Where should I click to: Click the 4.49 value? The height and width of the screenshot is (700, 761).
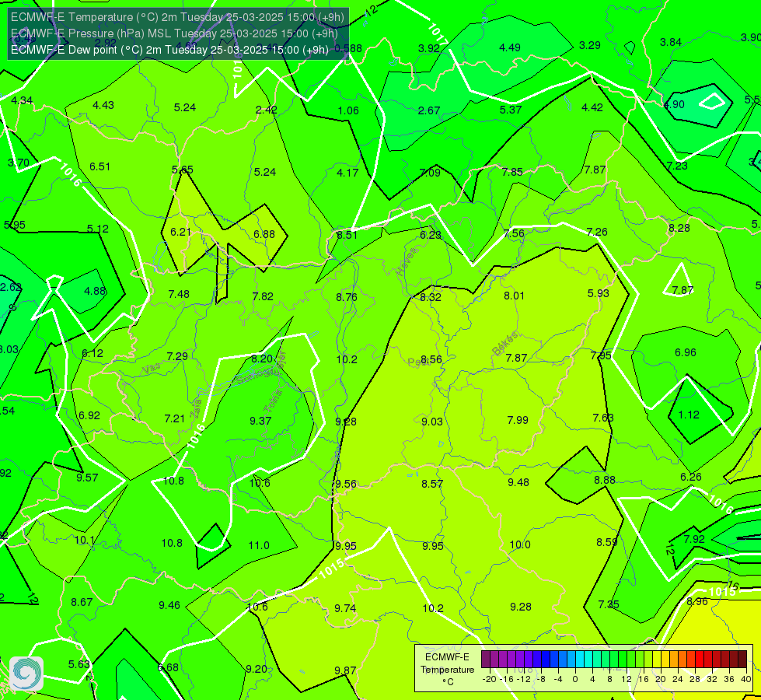510,47
